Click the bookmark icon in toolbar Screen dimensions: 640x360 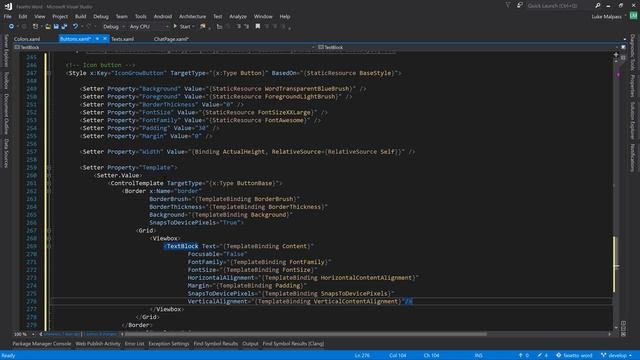click(x=258, y=27)
